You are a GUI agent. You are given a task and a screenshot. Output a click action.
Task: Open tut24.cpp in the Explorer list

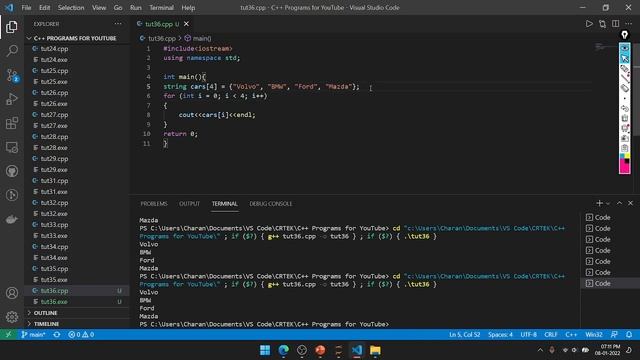coord(77,49)
